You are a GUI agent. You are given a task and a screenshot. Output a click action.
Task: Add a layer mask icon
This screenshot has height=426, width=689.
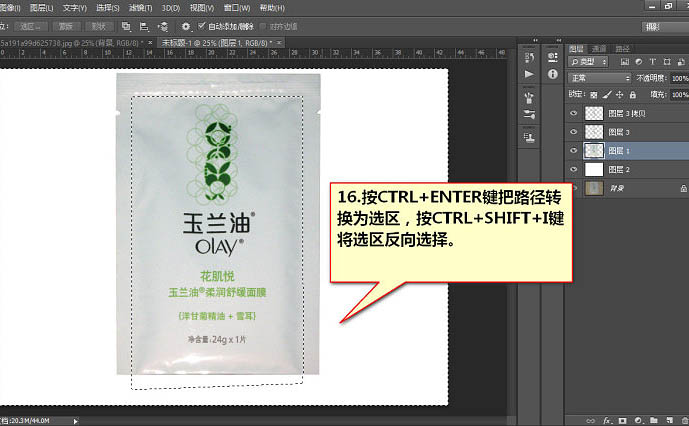(622, 420)
